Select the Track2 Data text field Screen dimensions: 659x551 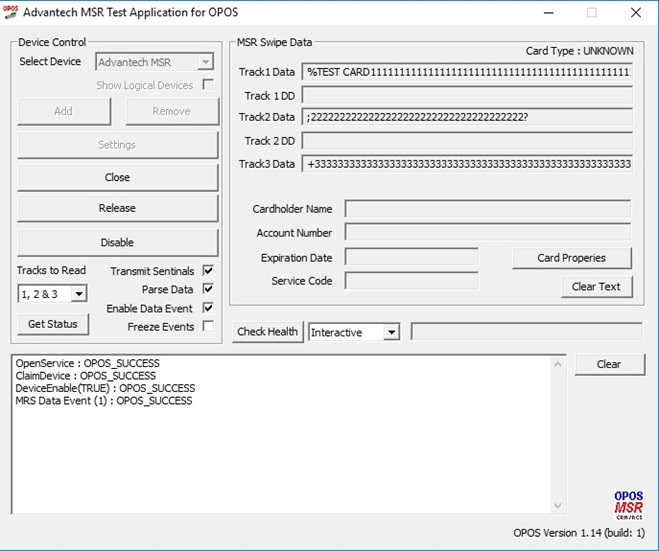coord(467,117)
